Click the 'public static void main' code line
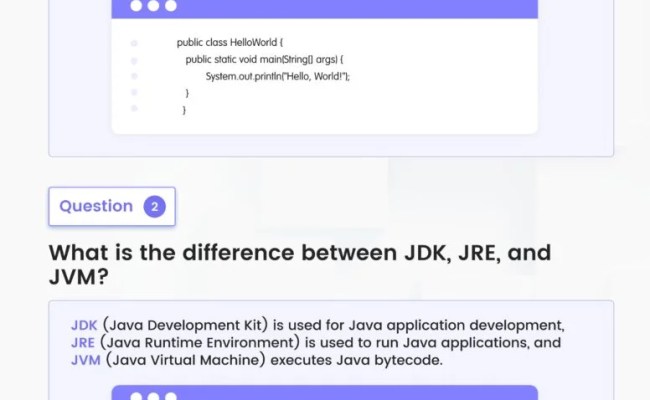This screenshot has height=400, width=650. pos(264,59)
